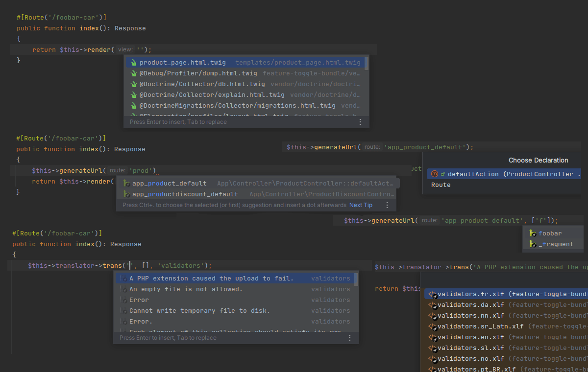
Task: Click the route icon beside app_productdiscount_default
Action: pyautogui.click(x=126, y=194)
